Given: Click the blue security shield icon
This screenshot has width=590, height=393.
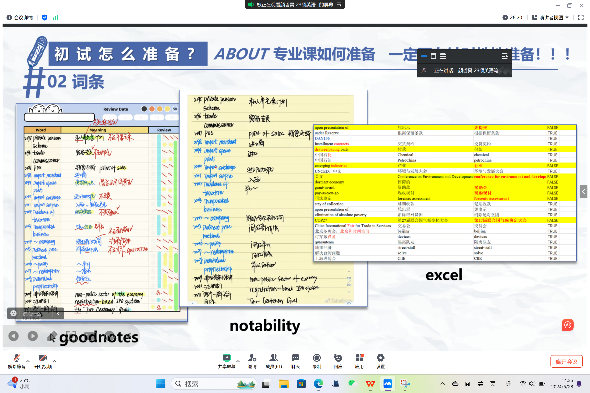Looking at the screenshot, I should point(44,17).
